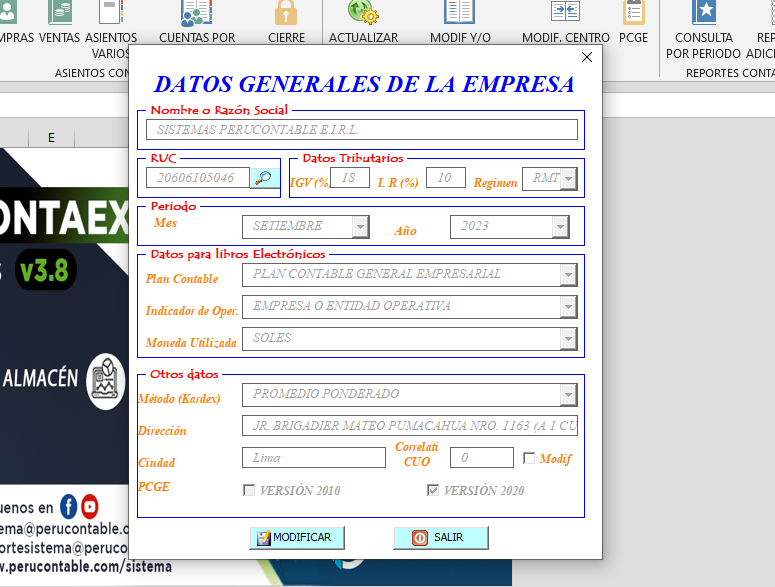Click the Actualizar gear icon
Image resolution: width=775 pixels, height=587 pixels.
363,14
